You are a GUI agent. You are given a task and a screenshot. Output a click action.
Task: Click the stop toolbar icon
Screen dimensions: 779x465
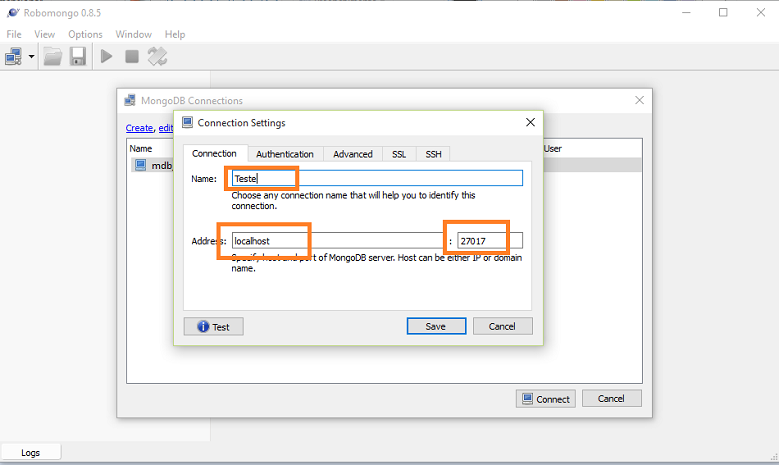pos(132,57)
